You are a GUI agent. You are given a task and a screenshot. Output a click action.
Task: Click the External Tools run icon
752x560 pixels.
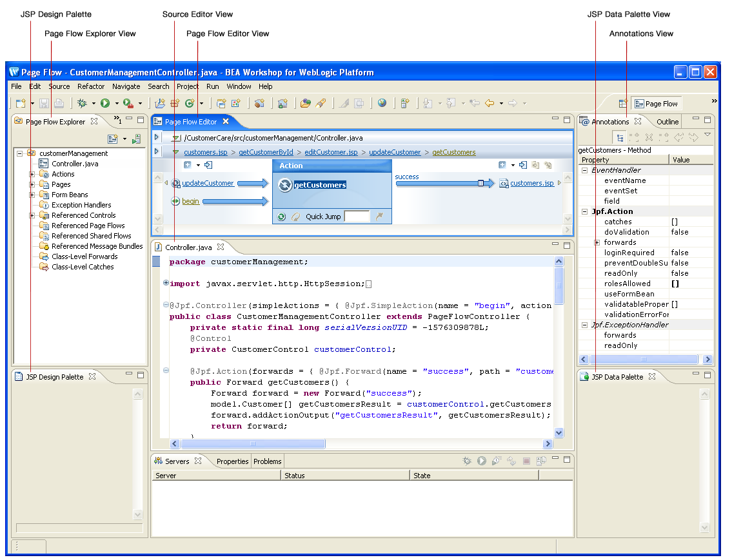tap(128, 103)
